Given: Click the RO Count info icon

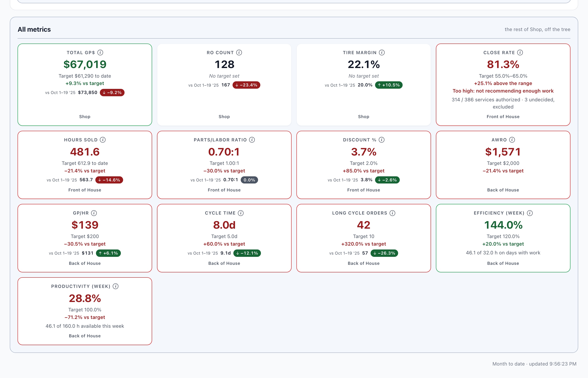Looking at the screenshot, I should click(x=239, y=53).
